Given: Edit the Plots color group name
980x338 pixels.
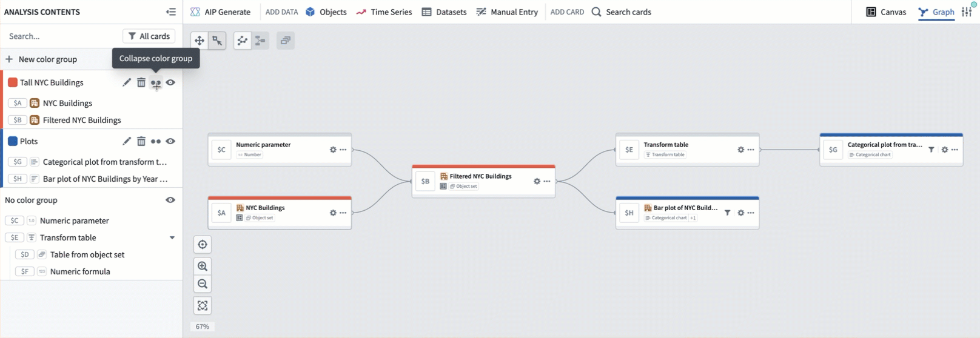Looking at the screenshot, I should (x=126, y=141).
